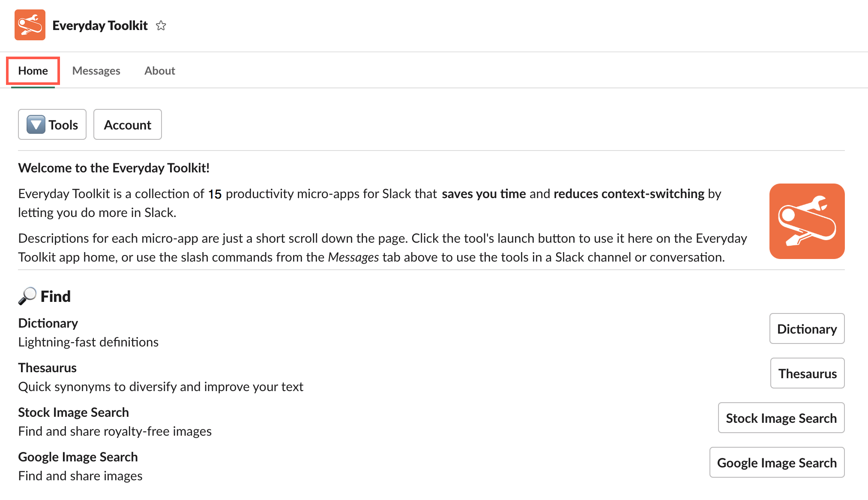868x500 pixels.
Task: Switch to the Messages tab
Action: coord(96,71)
